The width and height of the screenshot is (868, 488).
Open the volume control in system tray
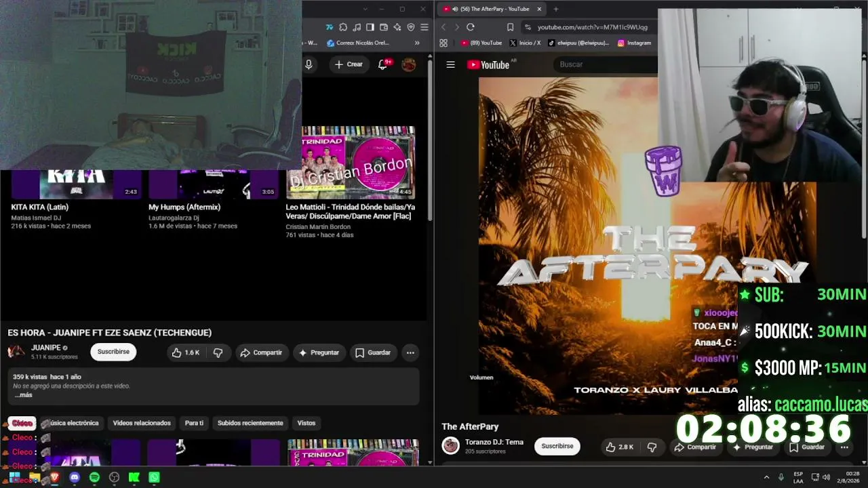coord(826,477)
